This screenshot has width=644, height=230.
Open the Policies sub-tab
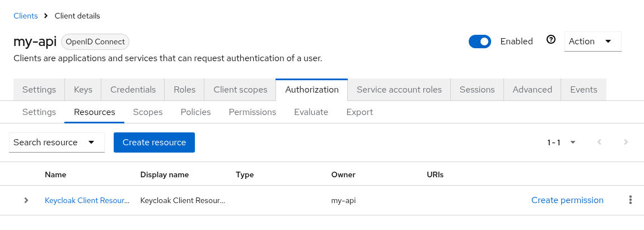(195, 112)
